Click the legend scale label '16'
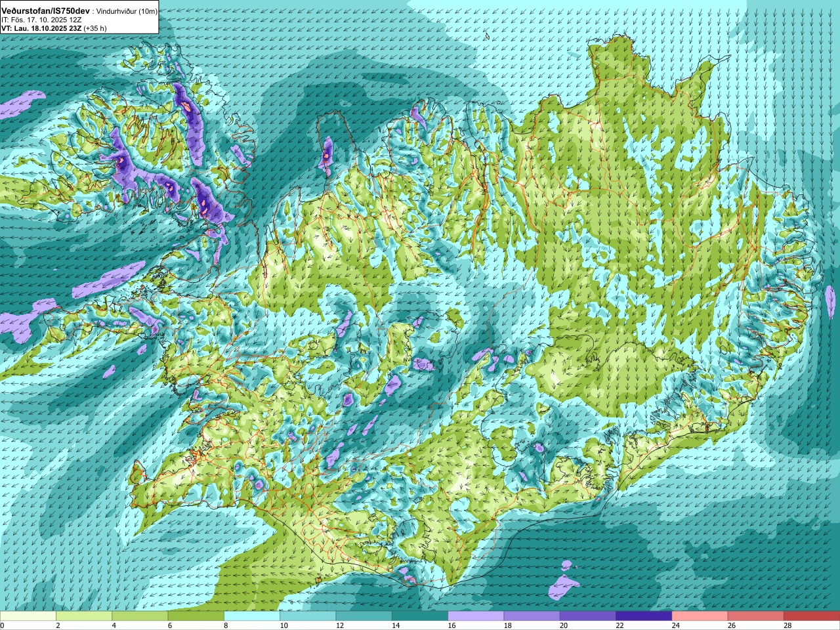Image resolution: width=840 pixels, height=630 pixels. coord(452,625)
